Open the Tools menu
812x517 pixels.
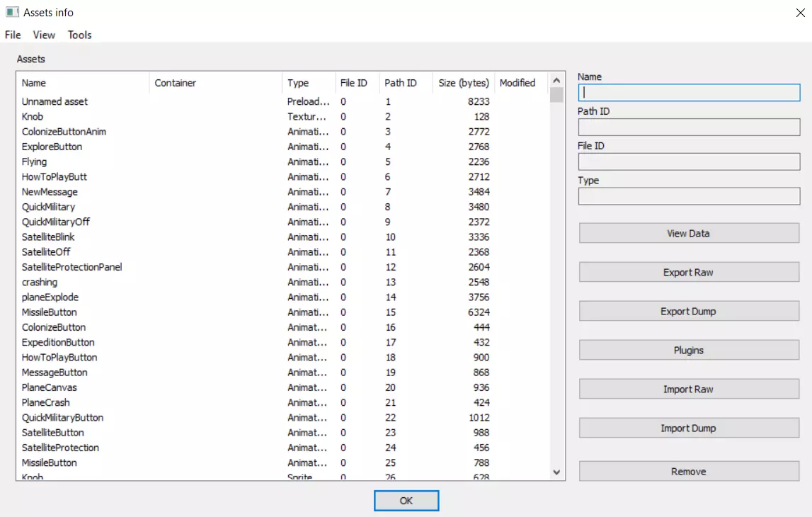click(79, 35)
